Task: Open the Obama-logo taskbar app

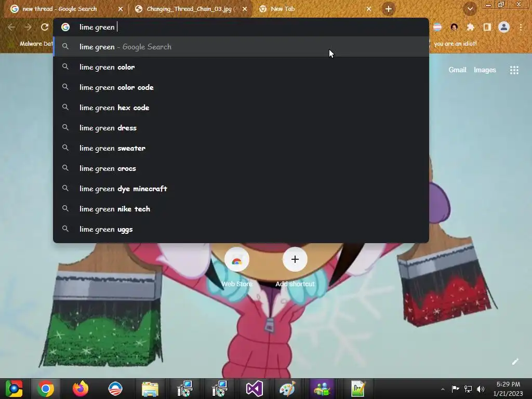Action: (115, 389)
